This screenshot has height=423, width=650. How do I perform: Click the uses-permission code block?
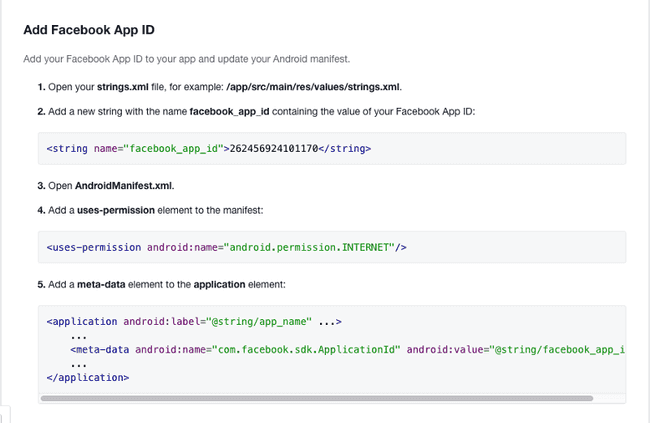tap(332, 247)
